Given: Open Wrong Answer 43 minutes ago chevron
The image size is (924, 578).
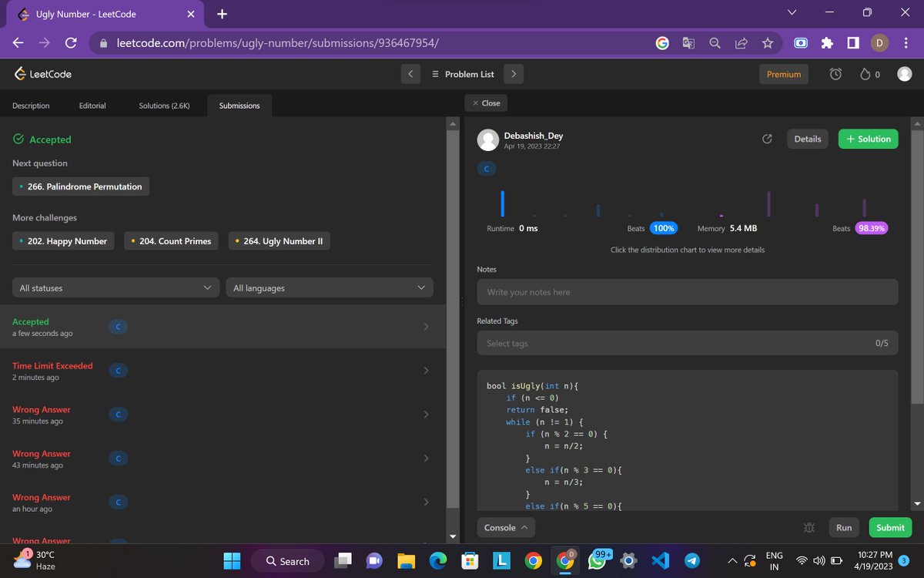Looking at the screenshot, I should coord(427,459).
